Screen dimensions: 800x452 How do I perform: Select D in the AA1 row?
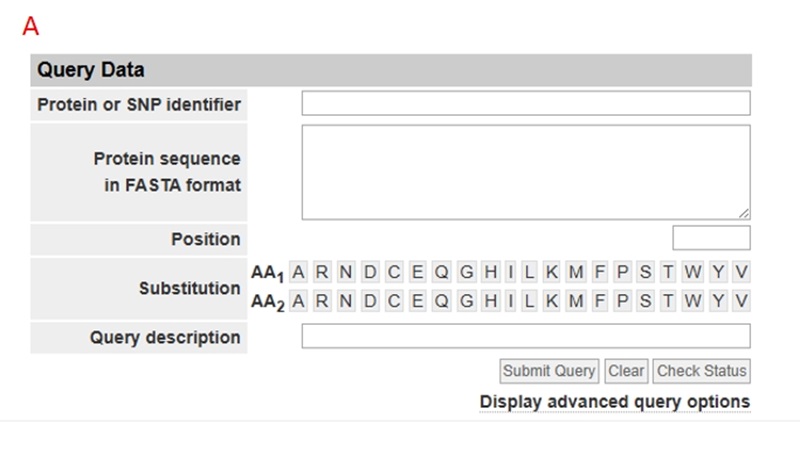370,272
